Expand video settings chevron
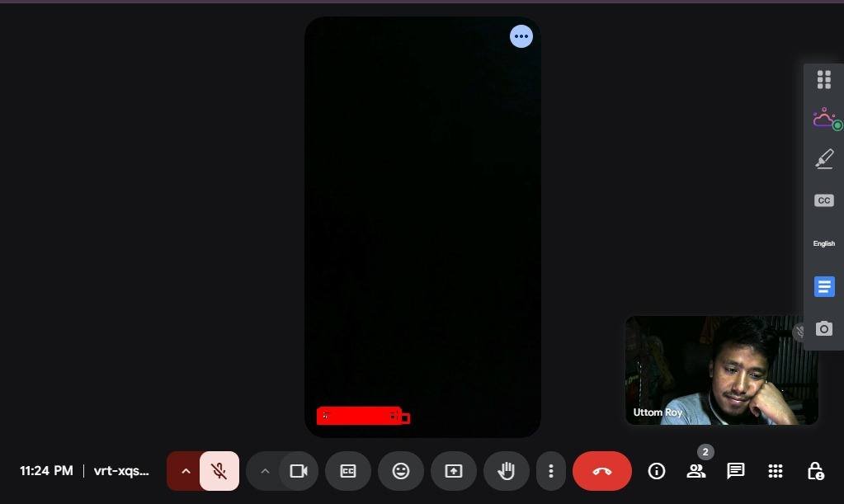The image size is (844, 504). coord(265,471)
